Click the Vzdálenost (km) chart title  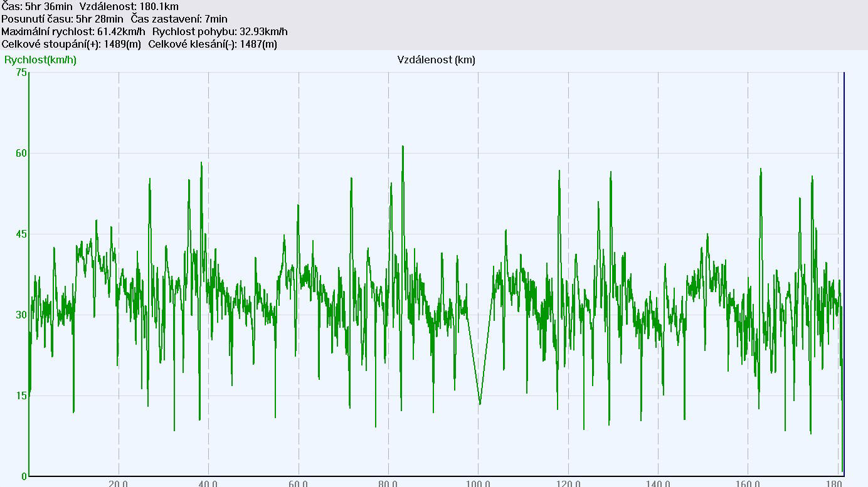(x=436, y=60)
